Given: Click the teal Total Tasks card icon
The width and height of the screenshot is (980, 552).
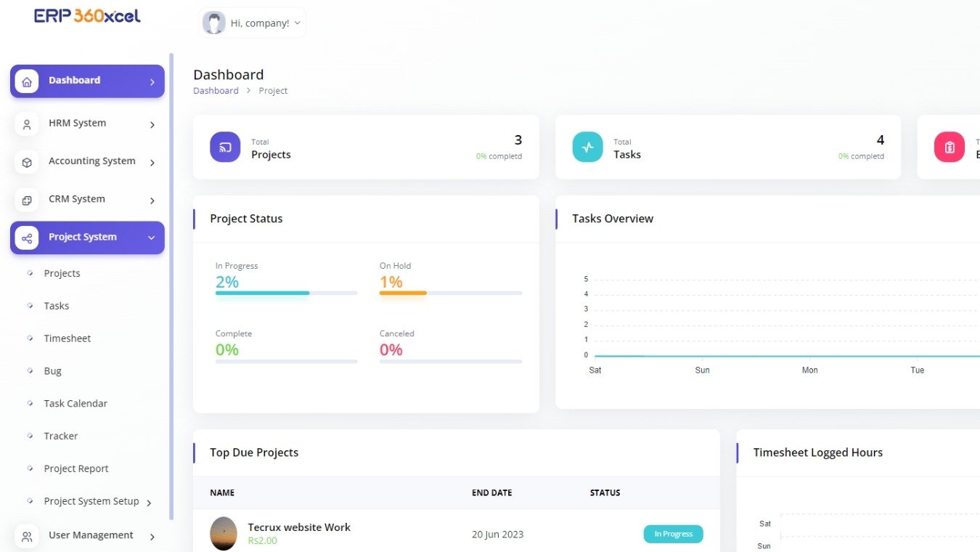Looking at the screenshot, I should [x=587, y=147].
